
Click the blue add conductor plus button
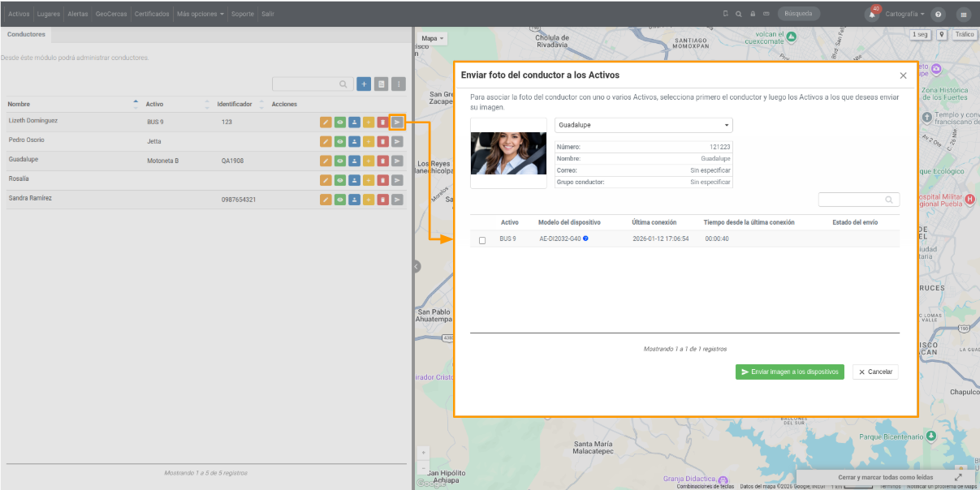(x=363, y=84)
